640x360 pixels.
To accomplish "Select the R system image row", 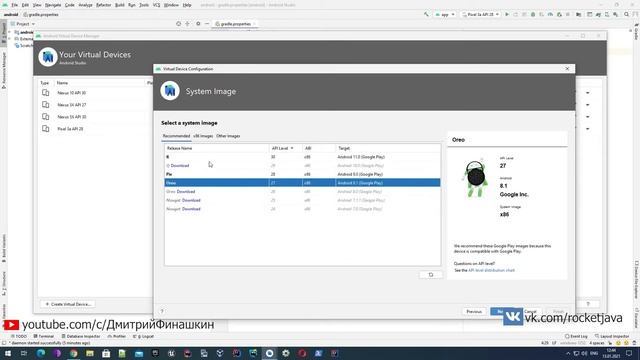I will tap(302, 157).
